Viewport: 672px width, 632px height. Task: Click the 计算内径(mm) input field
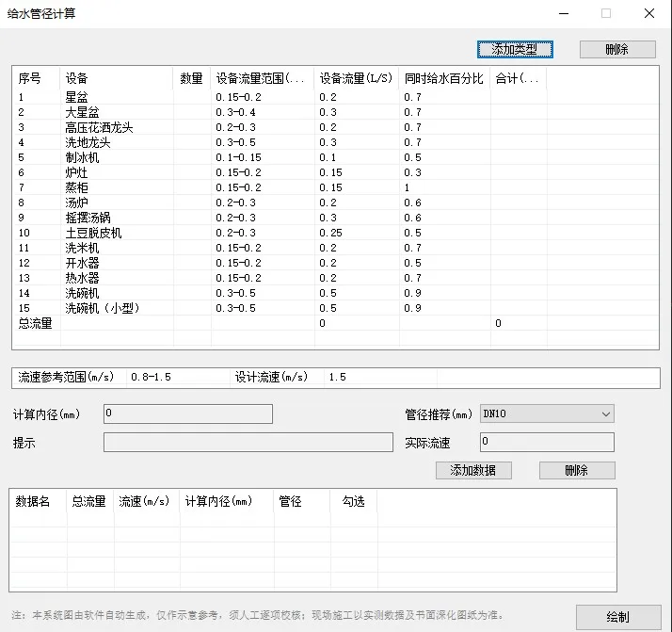(x=188, y=413)
